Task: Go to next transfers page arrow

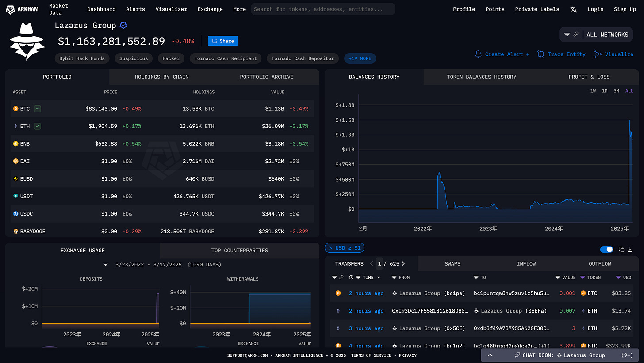Action: tap(403, 263)
